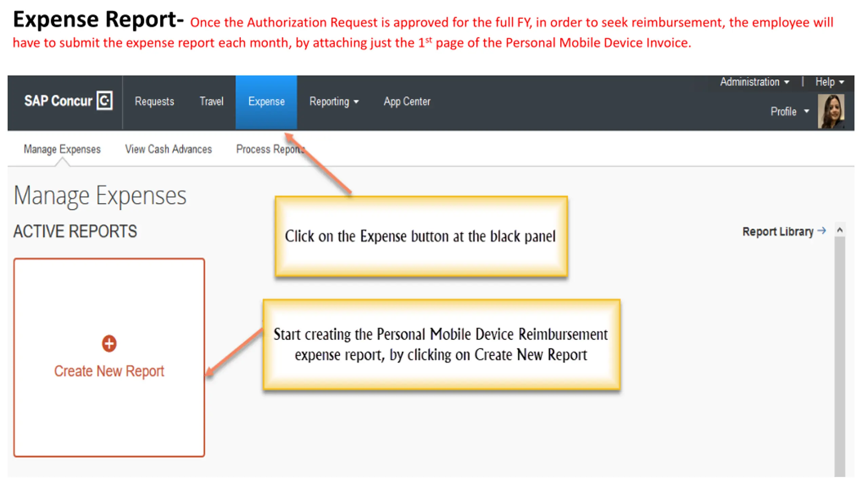Expand the Help dropdown menu
This screenshot has width=868, height=488.
pyautogui.click(x=829, y=82)
